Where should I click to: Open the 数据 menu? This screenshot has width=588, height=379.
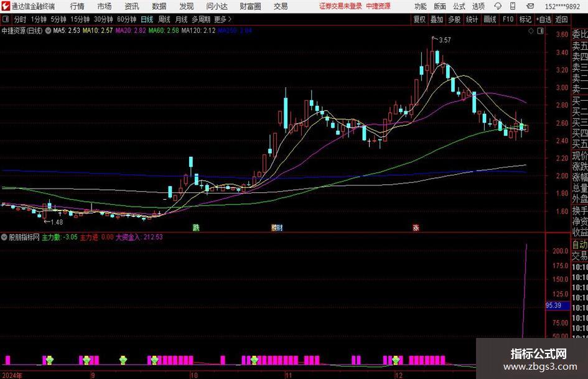159,6
